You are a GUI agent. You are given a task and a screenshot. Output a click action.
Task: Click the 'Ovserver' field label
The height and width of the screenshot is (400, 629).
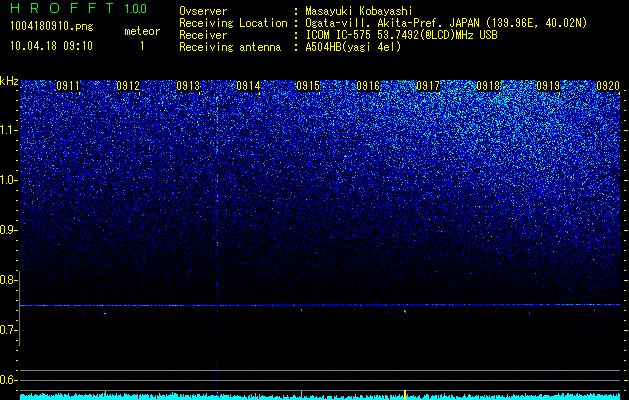tap(203, 12)
